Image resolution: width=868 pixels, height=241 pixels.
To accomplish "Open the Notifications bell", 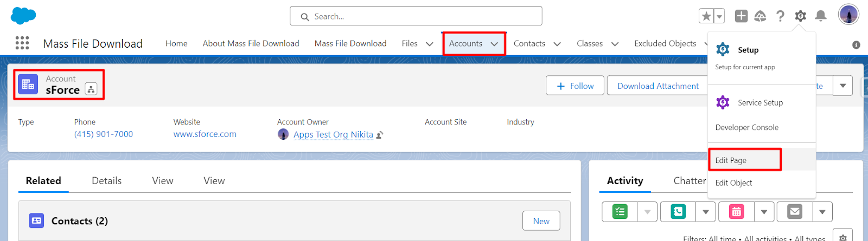I will (821, 16).
